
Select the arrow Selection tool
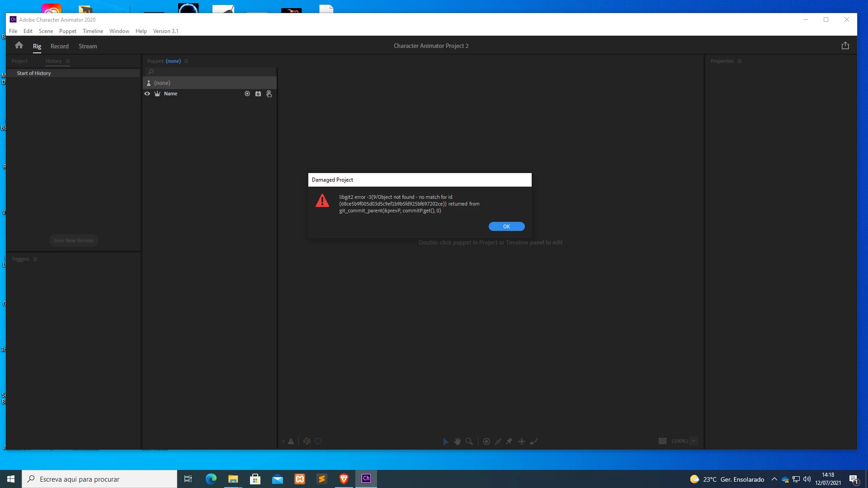click(446, 441)
